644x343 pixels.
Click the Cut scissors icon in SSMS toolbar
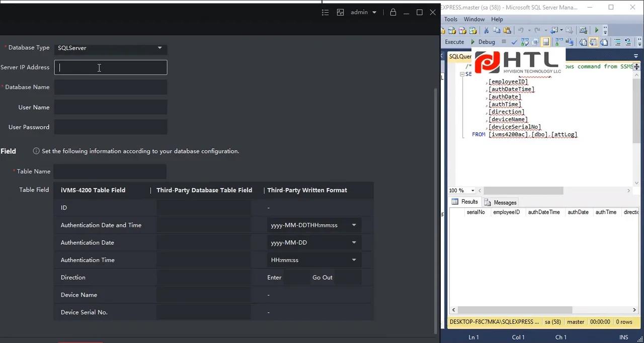(x=487, y=30)
